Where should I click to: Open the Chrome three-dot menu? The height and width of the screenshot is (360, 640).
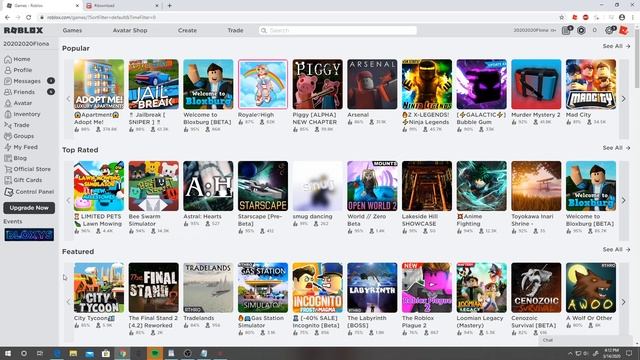pos(633,18)
